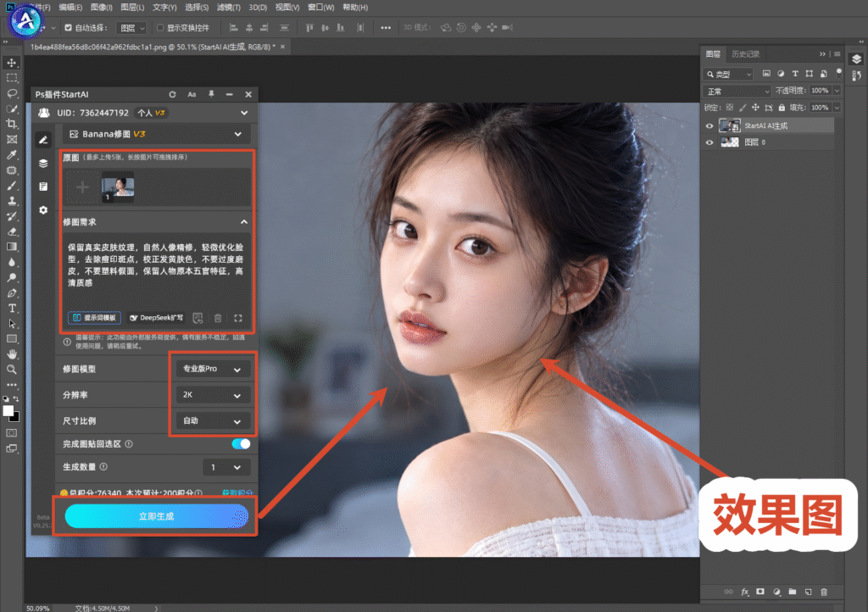Open the 编辑(E) menu
This screenshot has height=612, width=868.
70,7
